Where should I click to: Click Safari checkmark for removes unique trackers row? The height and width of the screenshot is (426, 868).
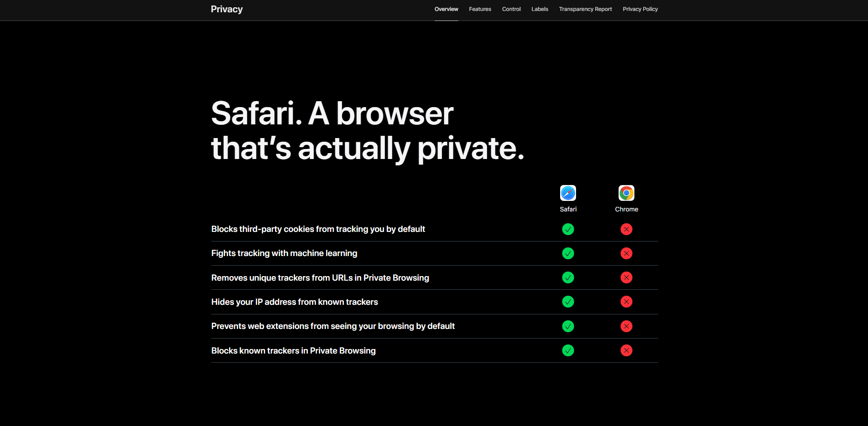coord(568,277)
